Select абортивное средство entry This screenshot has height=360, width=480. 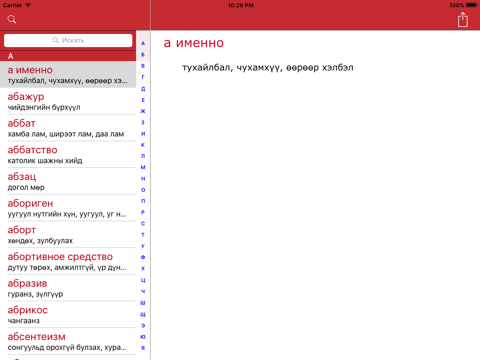(68, 261)
